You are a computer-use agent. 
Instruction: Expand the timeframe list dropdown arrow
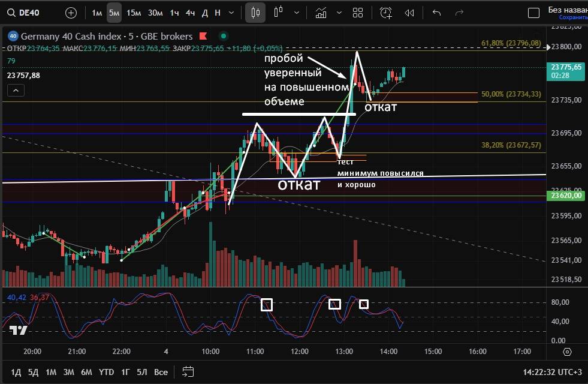pos(232,13)
